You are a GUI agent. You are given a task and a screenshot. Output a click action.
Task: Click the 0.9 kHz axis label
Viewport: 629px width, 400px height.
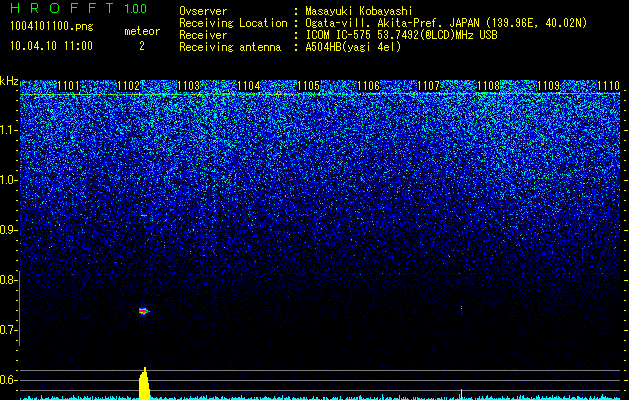pyautogui.click(x=8, y=230)
